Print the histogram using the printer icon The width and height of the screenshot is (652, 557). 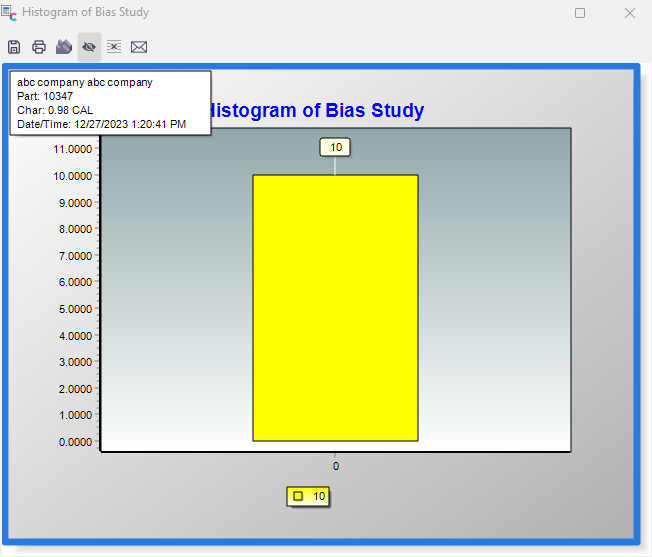click(39, 47)
